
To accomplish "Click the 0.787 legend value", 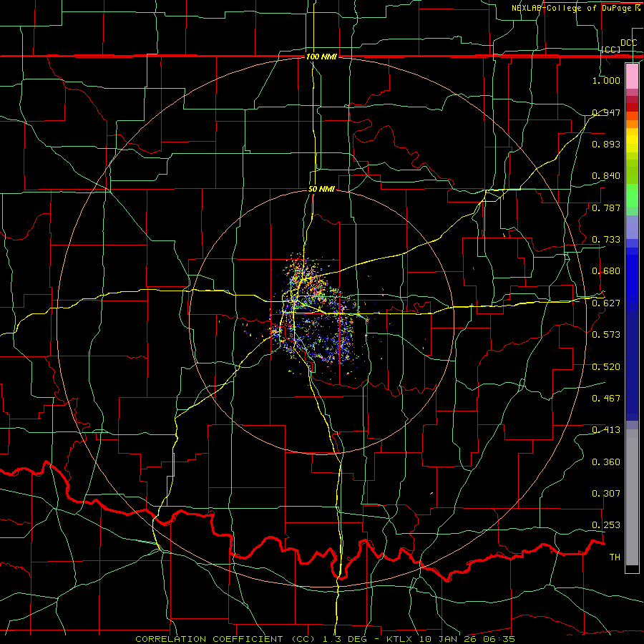I will click(x=606, y=208).
